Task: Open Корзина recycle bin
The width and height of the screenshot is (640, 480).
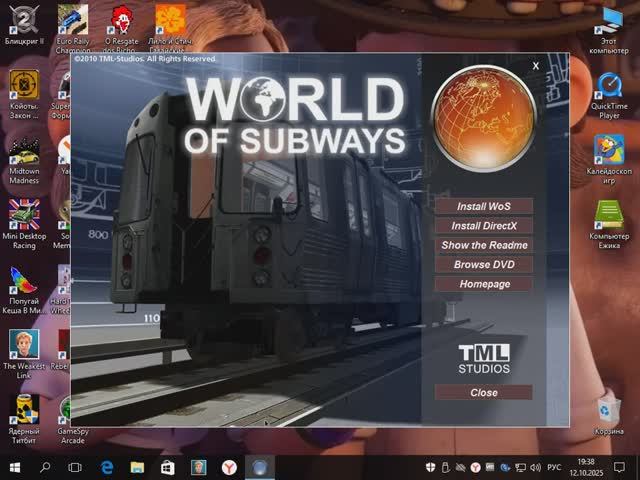Action: tap(609, 414)
